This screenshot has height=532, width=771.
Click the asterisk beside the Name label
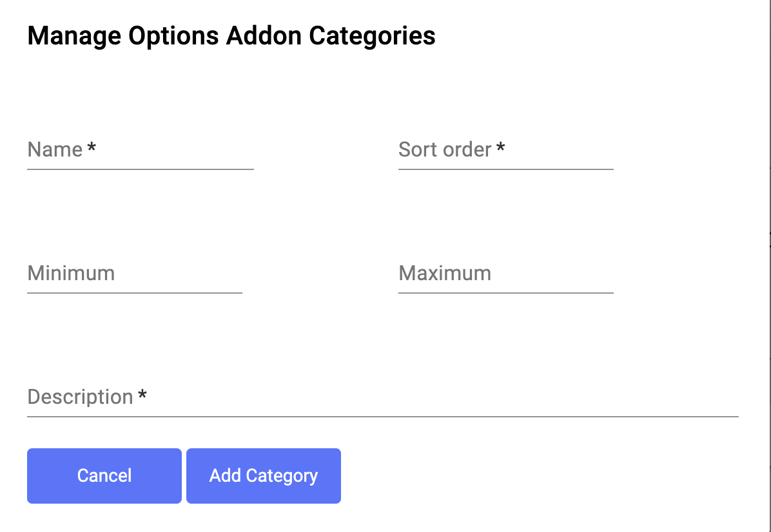click(x=92, y=149)
